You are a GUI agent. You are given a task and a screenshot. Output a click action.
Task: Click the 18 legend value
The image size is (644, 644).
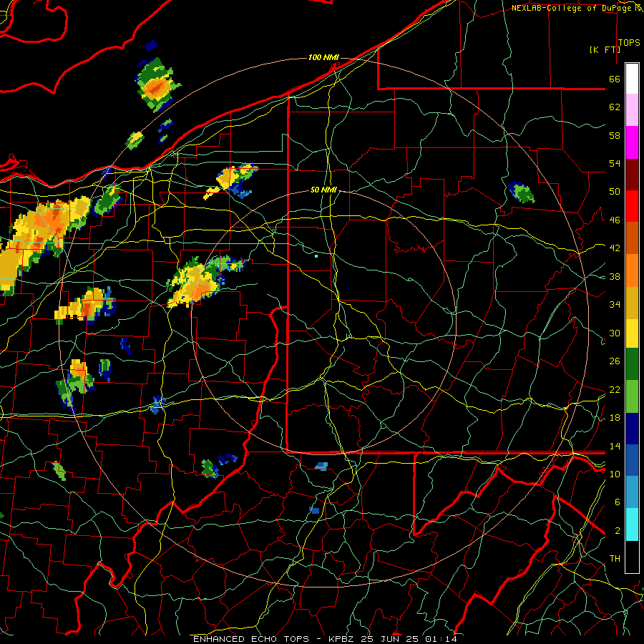pos(615,418)
